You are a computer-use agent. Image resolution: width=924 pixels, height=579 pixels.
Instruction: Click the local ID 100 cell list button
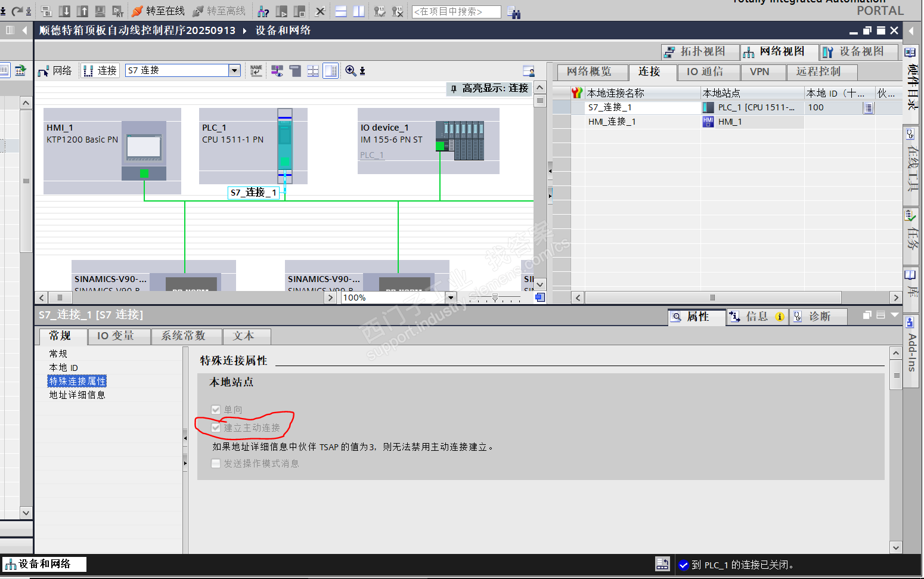[x=868, y=108]
